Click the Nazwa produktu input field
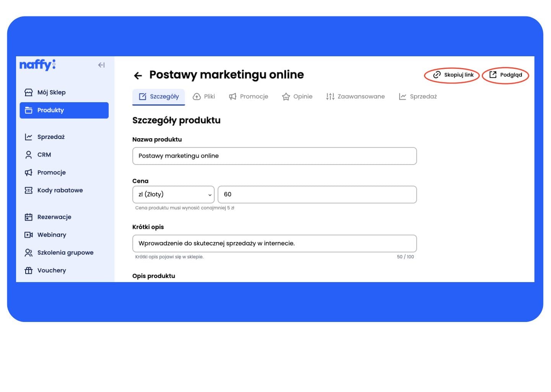Image resolution: width=551 pixels, height=392 pixels. pos(274,156)
